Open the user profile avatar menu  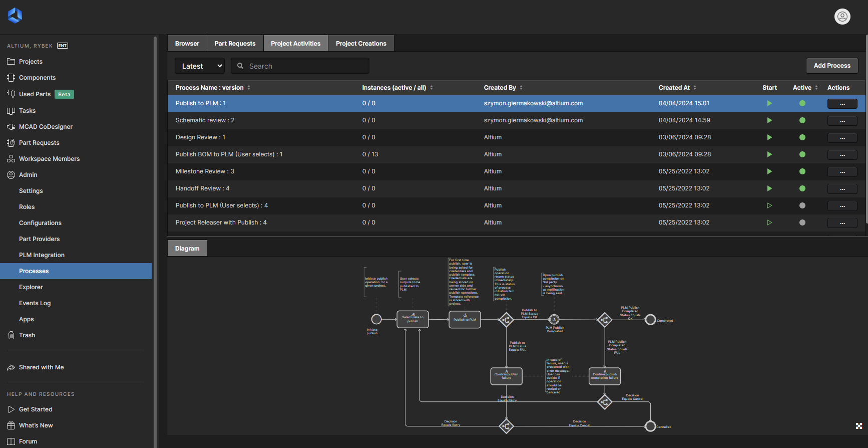coord(842,17)
